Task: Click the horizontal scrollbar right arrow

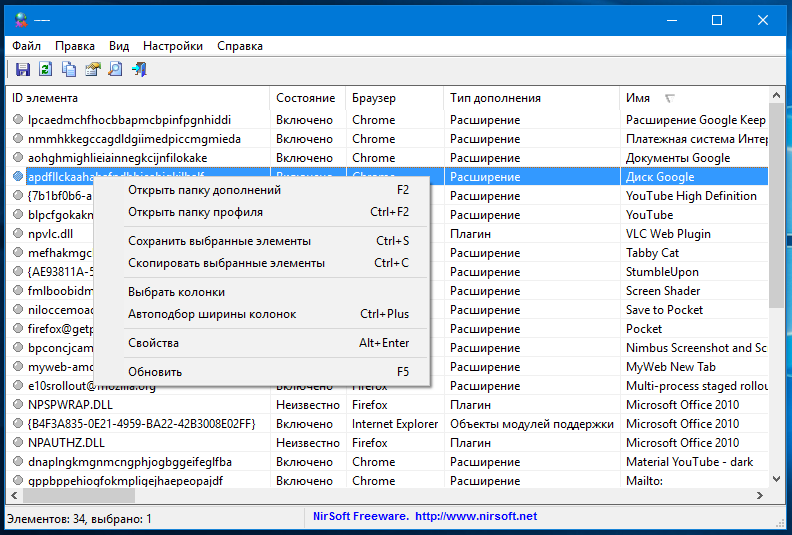Action: click(x=760, y=496)
